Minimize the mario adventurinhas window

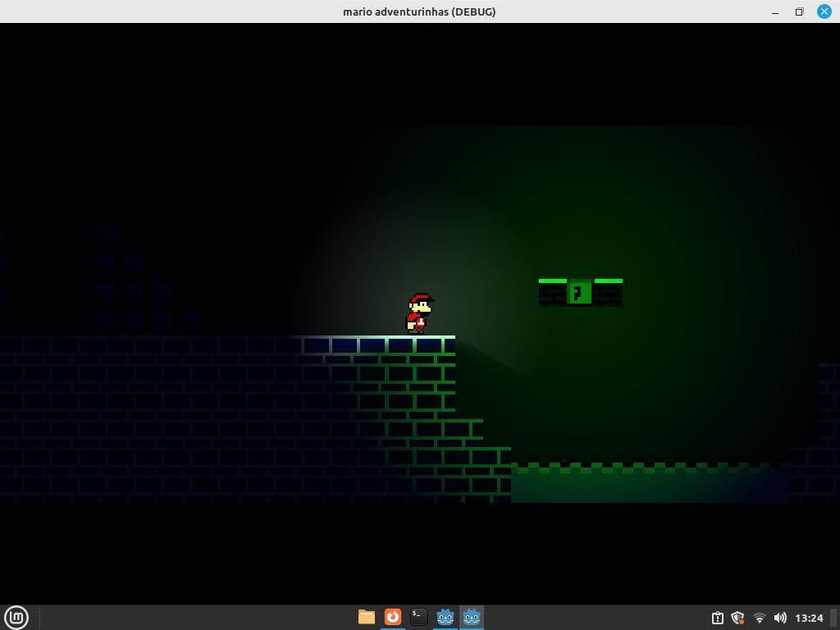click(775, 11)
